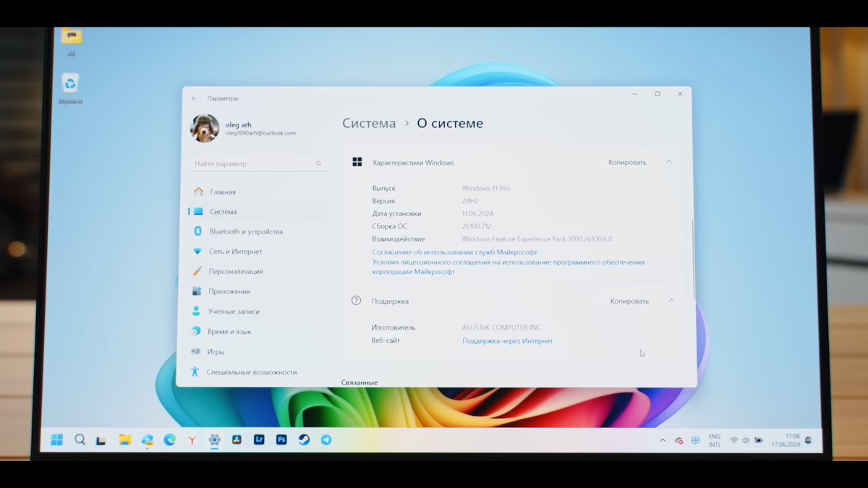Click the blue hexagon tray icon
The image size is (868, 488).
coord(695,440)
